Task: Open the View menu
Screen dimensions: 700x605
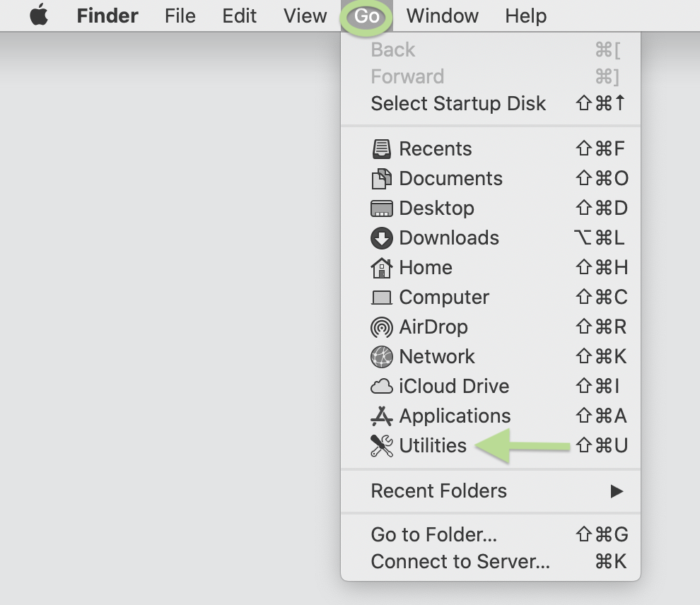Action: 305,16
